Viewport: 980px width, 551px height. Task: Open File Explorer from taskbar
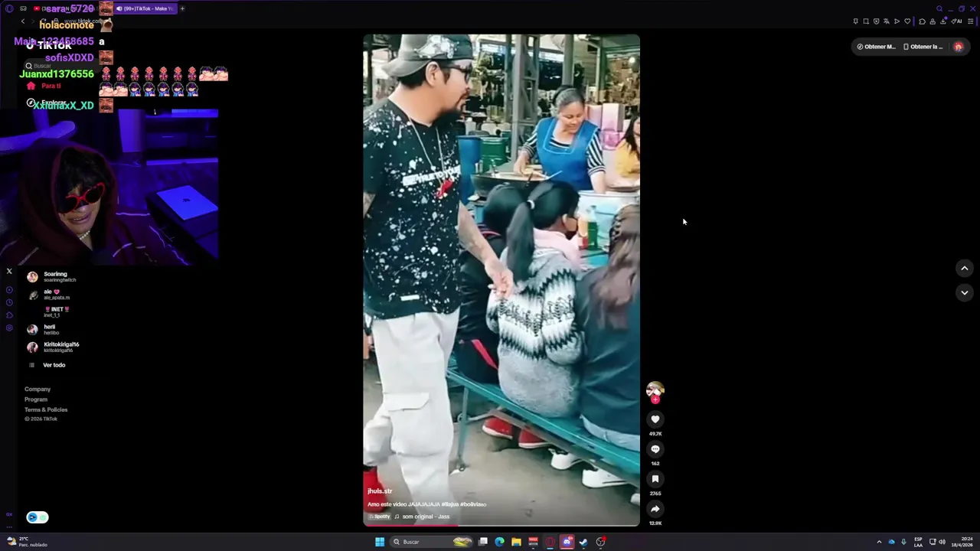click(516, 542)
